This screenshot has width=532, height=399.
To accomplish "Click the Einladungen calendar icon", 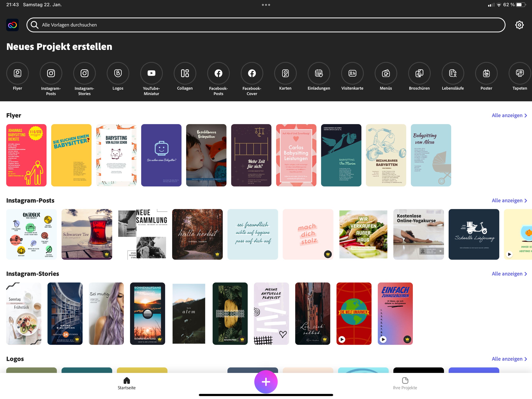I will [x=319, y=73].
